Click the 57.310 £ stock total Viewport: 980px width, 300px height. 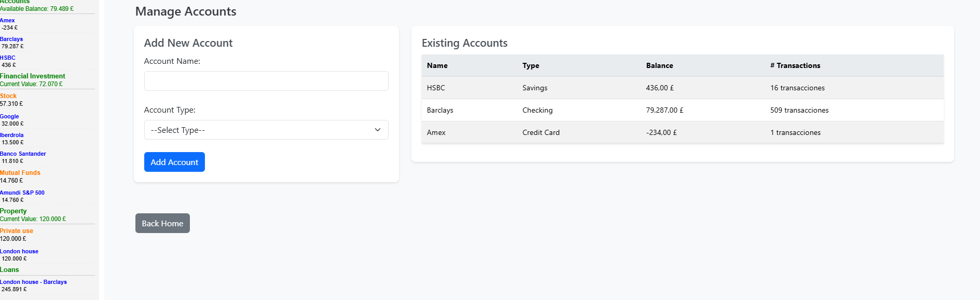[11, 104]
